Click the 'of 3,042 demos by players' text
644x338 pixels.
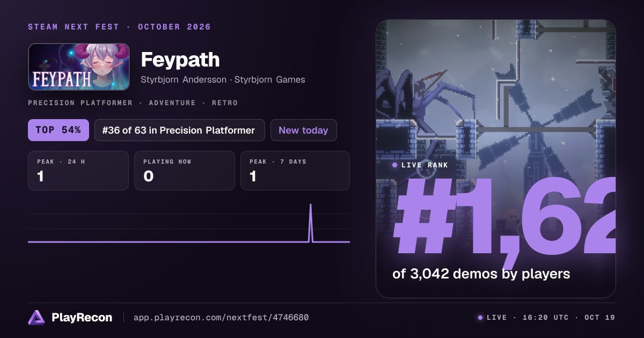click(x=481, y=274)
